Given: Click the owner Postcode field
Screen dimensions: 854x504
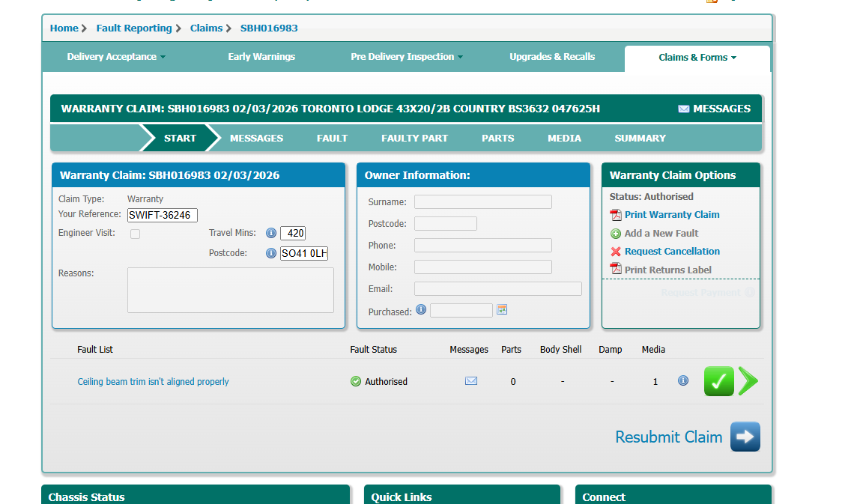Looking at the screenshot, I should pyautogui.click(x=446, y=224).
